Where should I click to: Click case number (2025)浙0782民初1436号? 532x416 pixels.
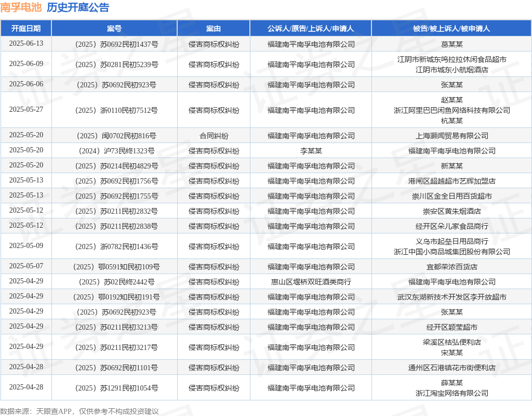click(x=116, y=246)
